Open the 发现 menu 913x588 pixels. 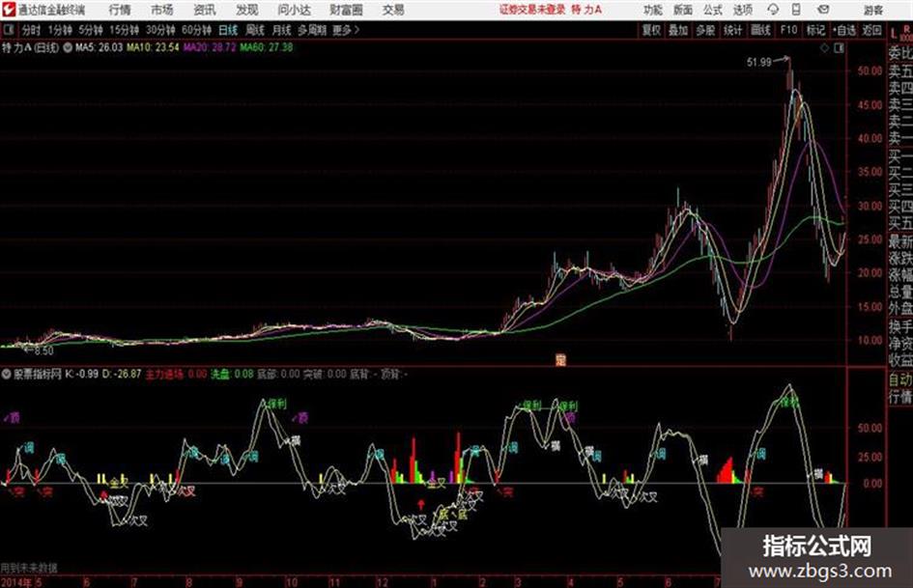[x=247, y=10]
